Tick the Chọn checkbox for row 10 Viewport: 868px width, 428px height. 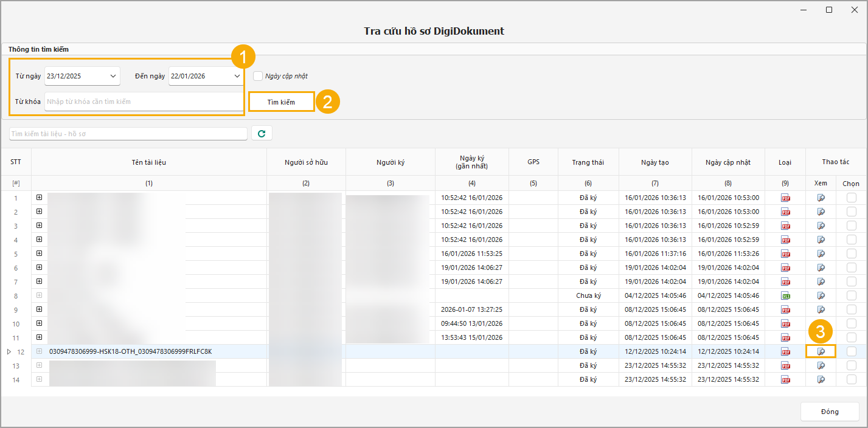tap(852, 323)
